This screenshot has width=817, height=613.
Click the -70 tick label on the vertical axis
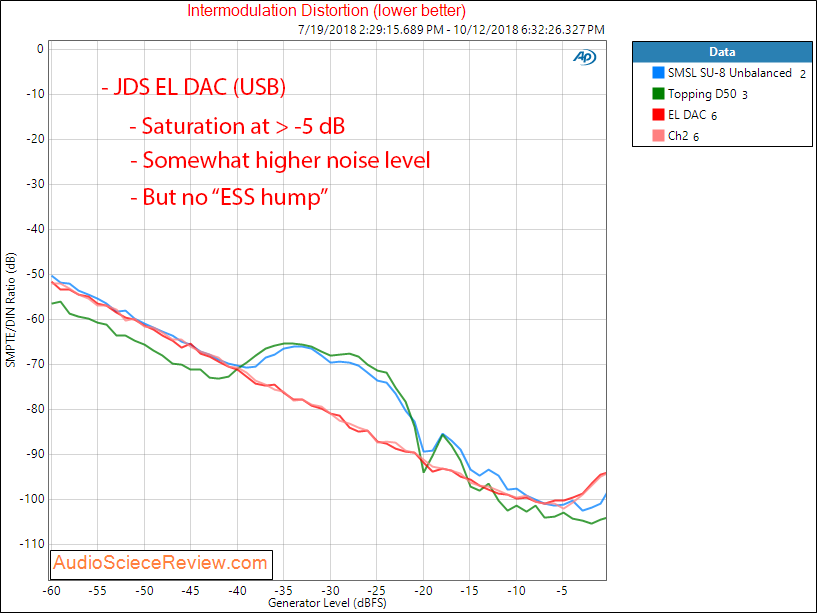click(35, 364)
